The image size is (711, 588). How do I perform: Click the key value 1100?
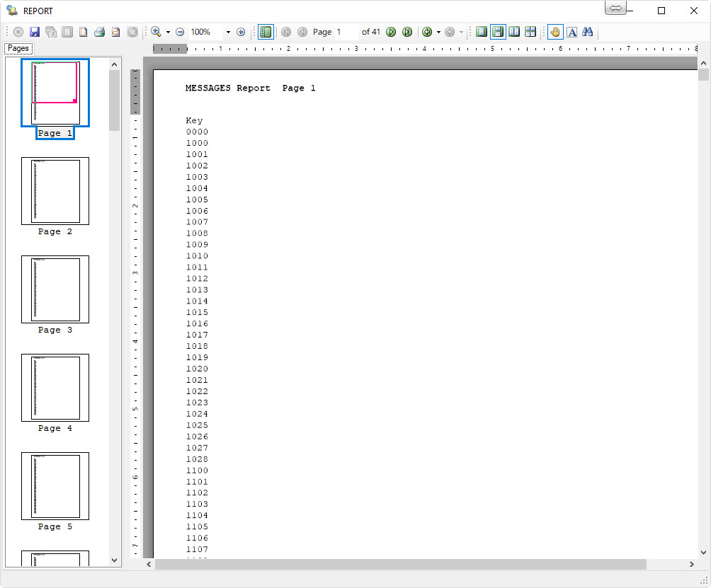pos(197,471)
